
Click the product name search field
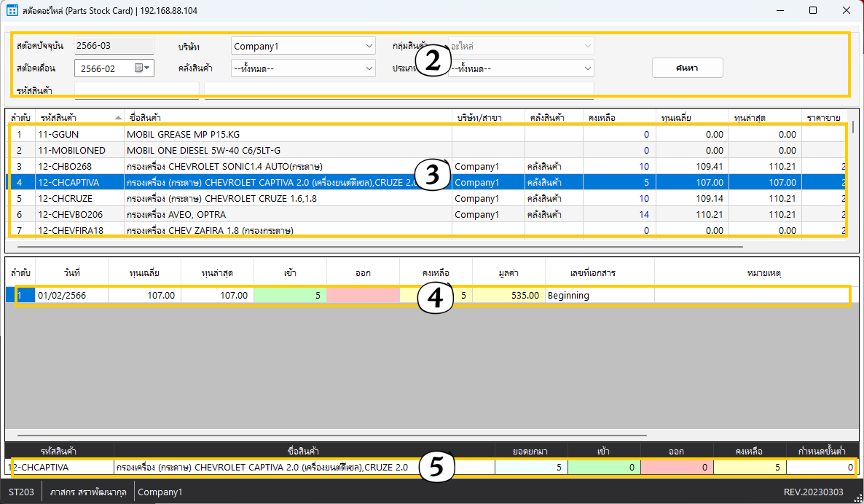tap(398, 90)
